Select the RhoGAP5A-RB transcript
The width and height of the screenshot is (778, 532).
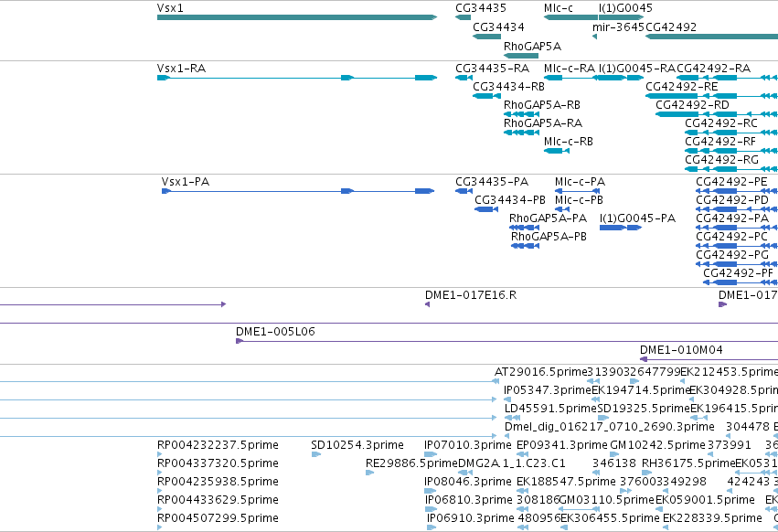[521, 114]
